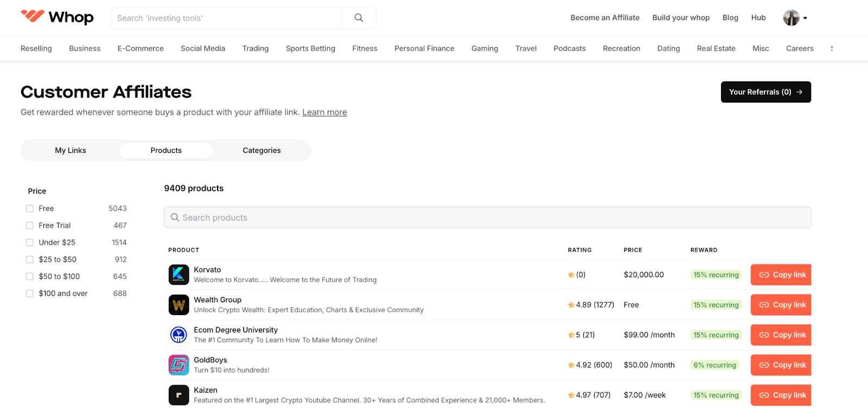Open the Fitness category
Image resolution: width=868 pixels, height=410 pixels.
coord(365,48)
